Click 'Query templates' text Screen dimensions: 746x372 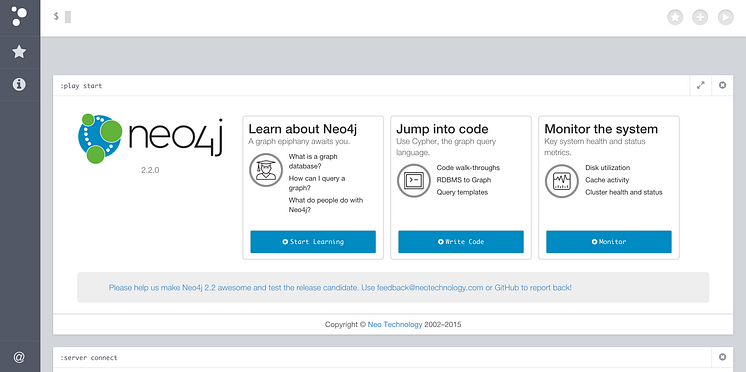coord(462,193)
